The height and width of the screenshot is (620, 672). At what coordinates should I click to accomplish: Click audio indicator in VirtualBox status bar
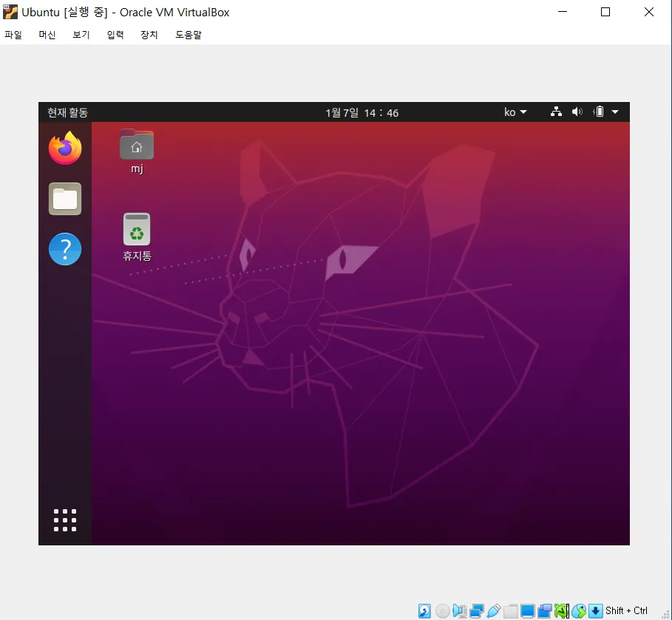460,610
